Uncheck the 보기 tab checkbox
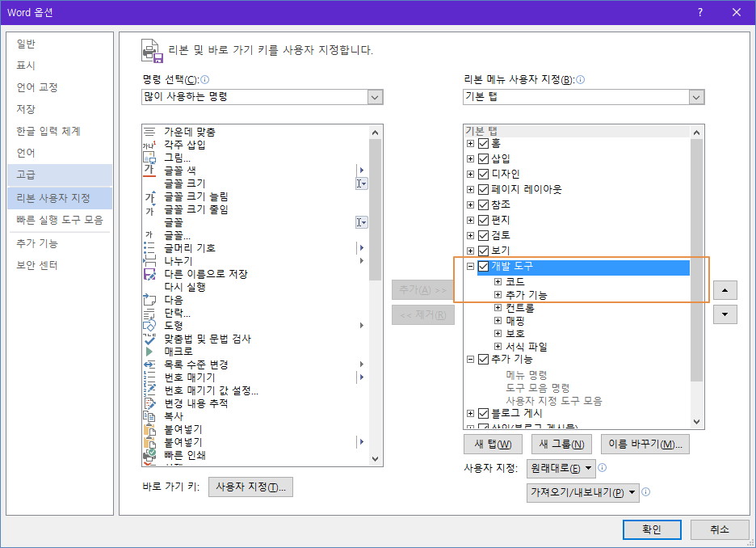 pos(483,251)
